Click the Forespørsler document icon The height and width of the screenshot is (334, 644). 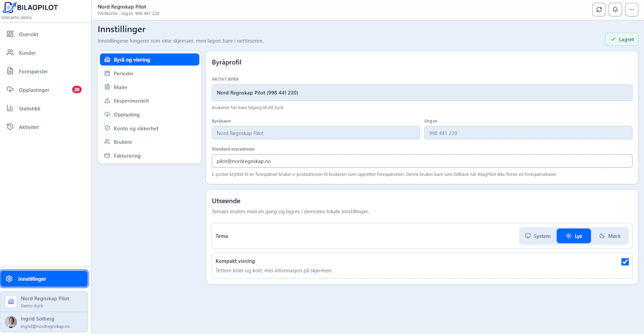tap(10, 71)
